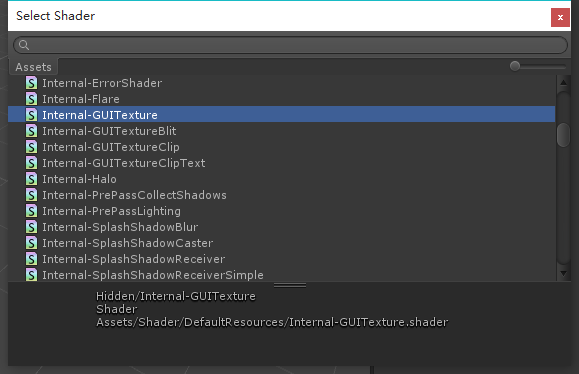Select the Internal-PrePassCollectShadows entry

tap(282, 195)
